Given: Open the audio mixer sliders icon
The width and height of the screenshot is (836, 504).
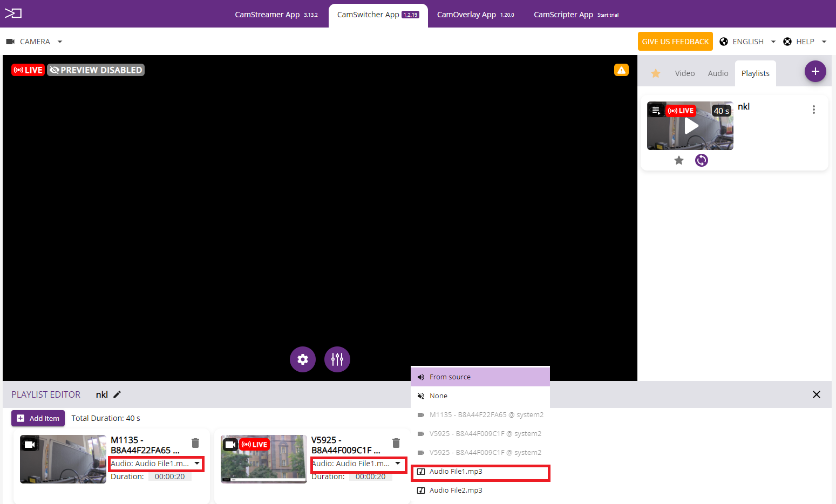Looking at the screenshot, I should [337, 359].
